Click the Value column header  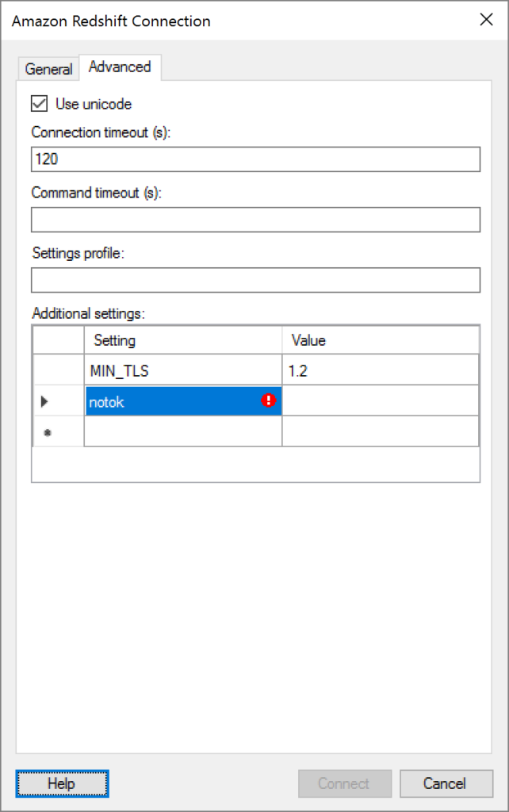click(381, 339)
